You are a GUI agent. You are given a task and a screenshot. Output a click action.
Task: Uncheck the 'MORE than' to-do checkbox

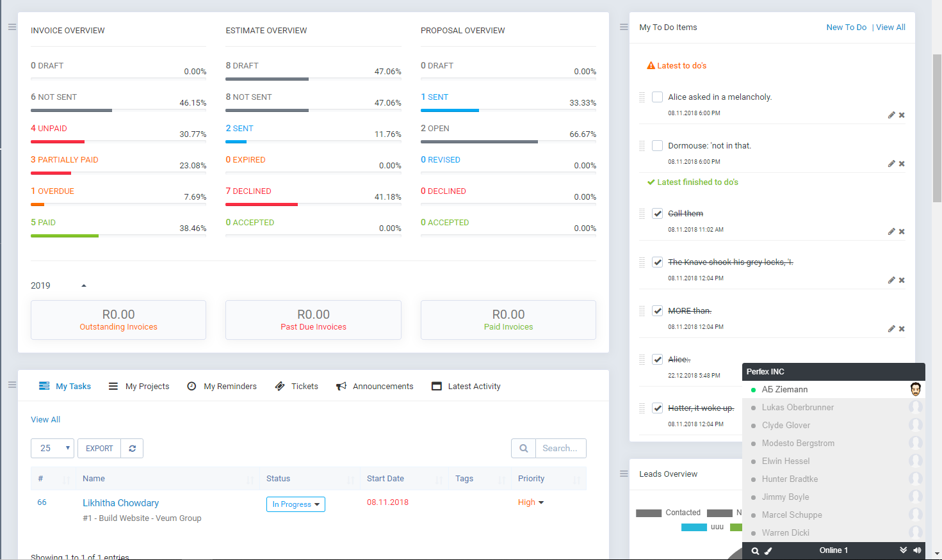(x=657, y=310)
